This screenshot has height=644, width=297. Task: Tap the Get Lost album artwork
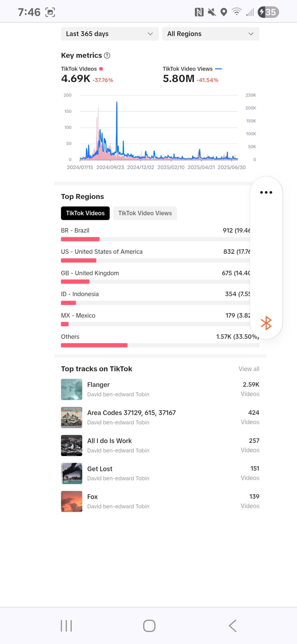click(72, 473)
